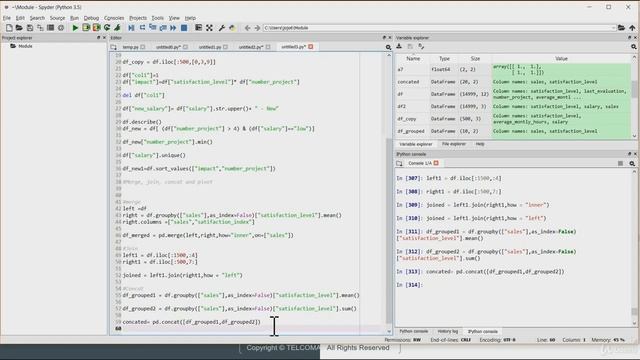
Task: Sort variables by Type column header
Action: point(444,59)
